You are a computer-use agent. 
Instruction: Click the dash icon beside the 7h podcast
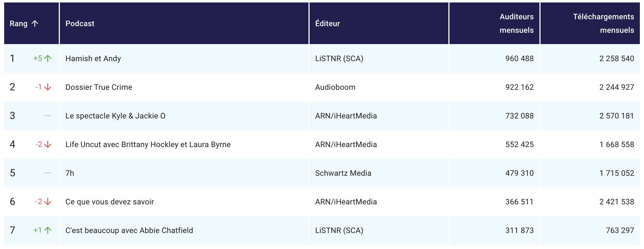pyautogui.click(x=47, y=173)
